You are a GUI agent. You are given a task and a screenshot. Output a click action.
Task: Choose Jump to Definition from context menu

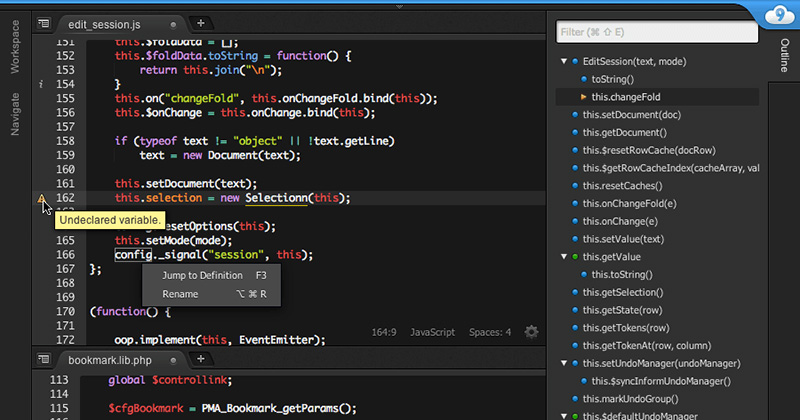coord(202,275)
